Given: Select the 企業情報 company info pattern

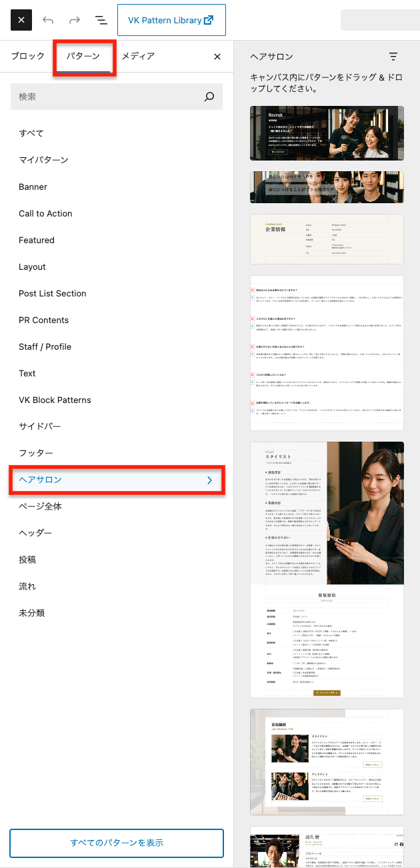Looking at the screenshot, I should pyautogui.click(x=327, y=238).
